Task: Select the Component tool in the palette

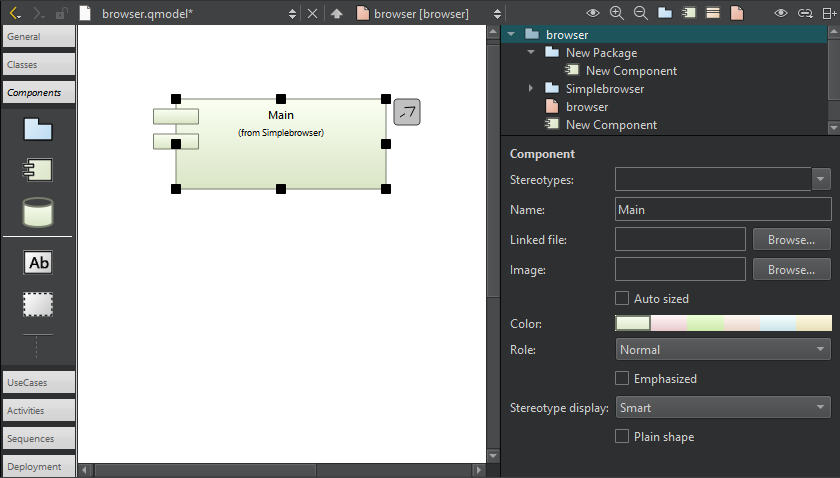Action: pos(38,170)
